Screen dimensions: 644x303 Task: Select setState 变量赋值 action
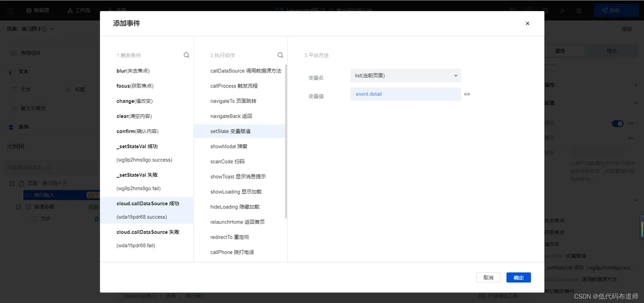pyautogui.click(x=230, y=131)
